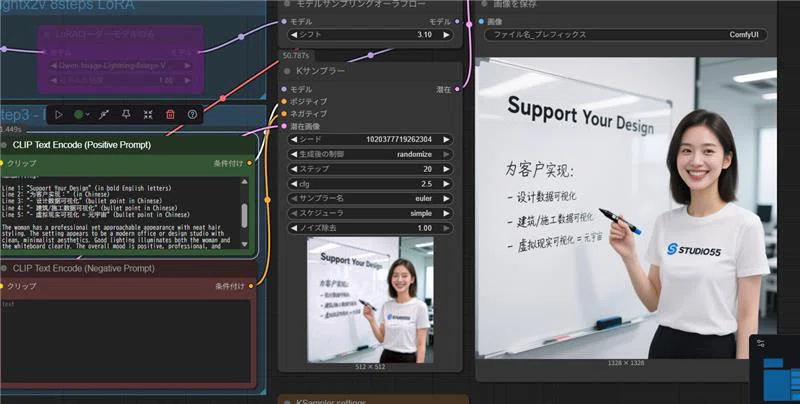Open help via the question mark icon
The image size is (800, 404).
(x=192, y=115)
